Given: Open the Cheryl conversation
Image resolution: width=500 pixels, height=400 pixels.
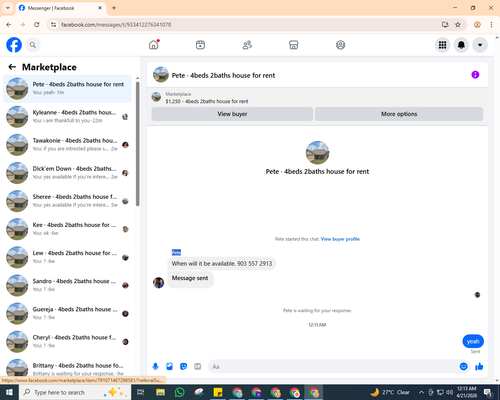Looking at the screenshot, I should point(67,342).
